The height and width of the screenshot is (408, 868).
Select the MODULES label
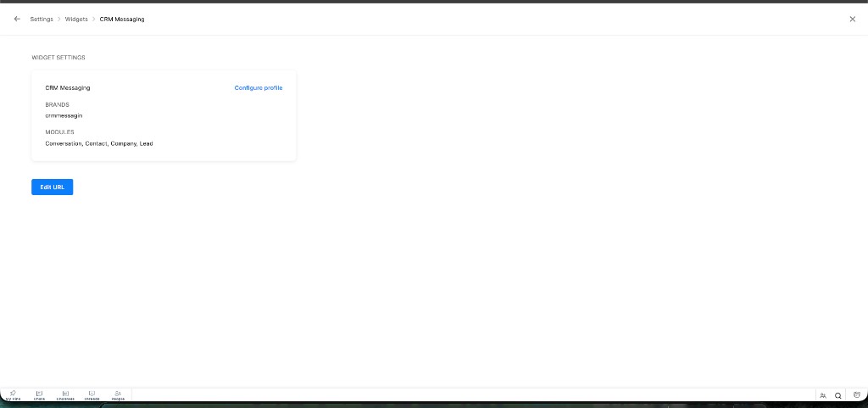60,132
